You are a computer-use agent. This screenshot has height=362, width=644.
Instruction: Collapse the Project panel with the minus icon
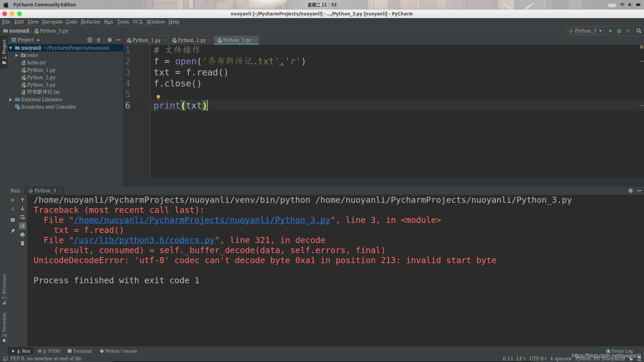(x=118, y=40)
